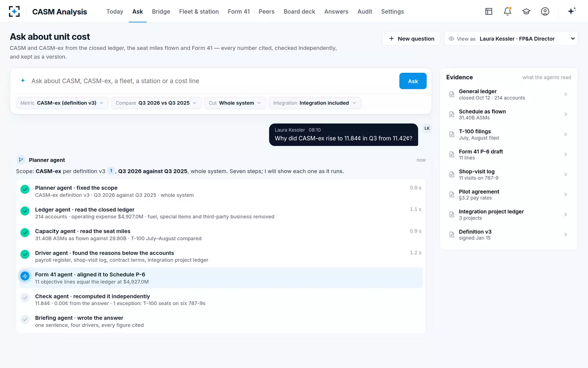Open the Cut Whole system dropdown
The height and width of the screenshot is (368, 588).
(x=235, y=103)
